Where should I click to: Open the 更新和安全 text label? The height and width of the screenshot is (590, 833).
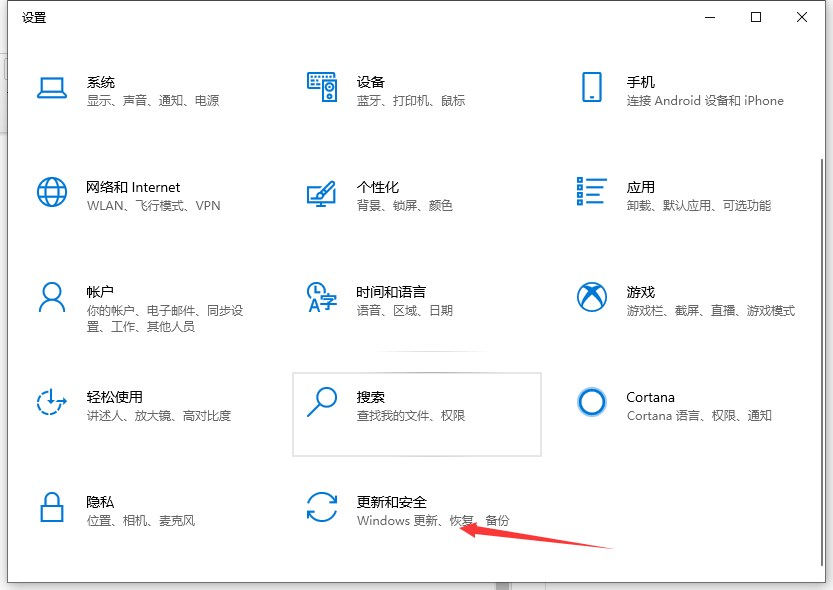[392, 502]
